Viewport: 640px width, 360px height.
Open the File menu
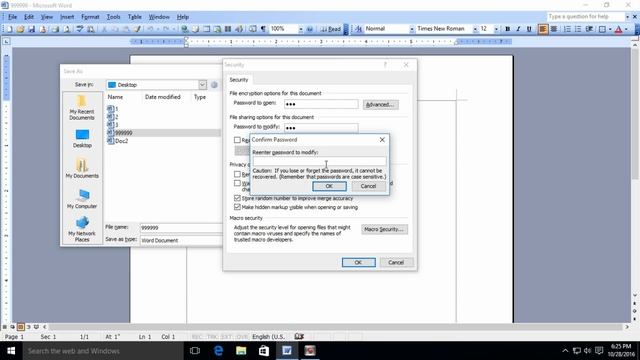(12, 17)
